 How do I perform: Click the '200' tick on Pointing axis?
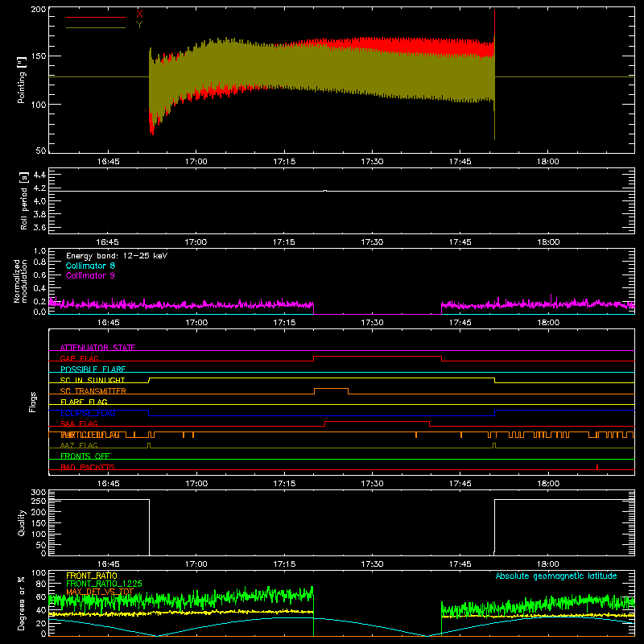tap(39, 9)
